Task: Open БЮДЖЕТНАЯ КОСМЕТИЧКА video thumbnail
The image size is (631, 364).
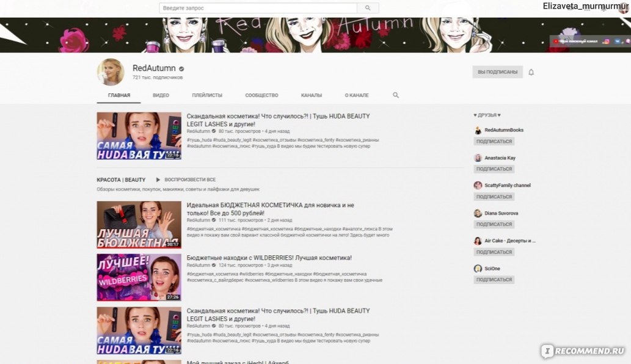Action: point(139,225)
